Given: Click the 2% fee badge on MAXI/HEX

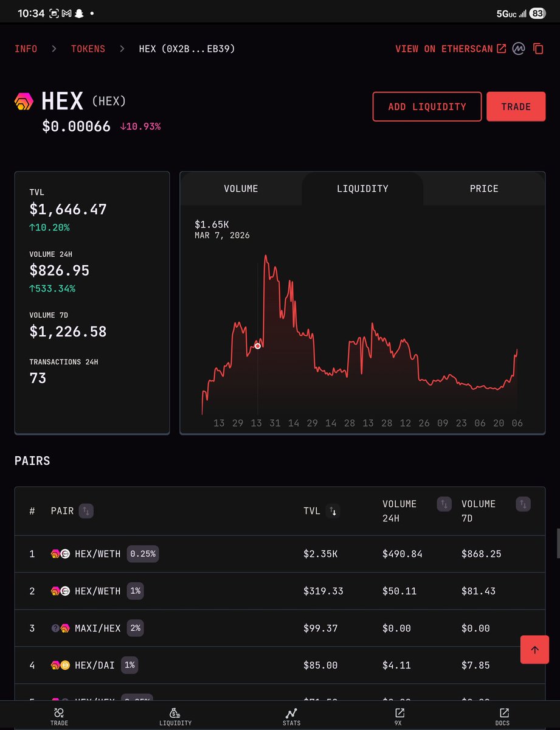Looking at the screenshot, I should [x=135, y=628].
